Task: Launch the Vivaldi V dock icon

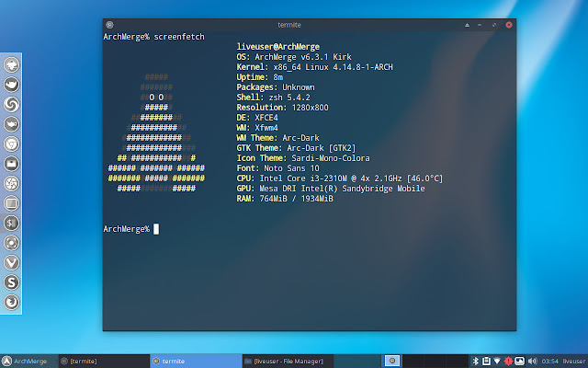Action: coord(11,262)
